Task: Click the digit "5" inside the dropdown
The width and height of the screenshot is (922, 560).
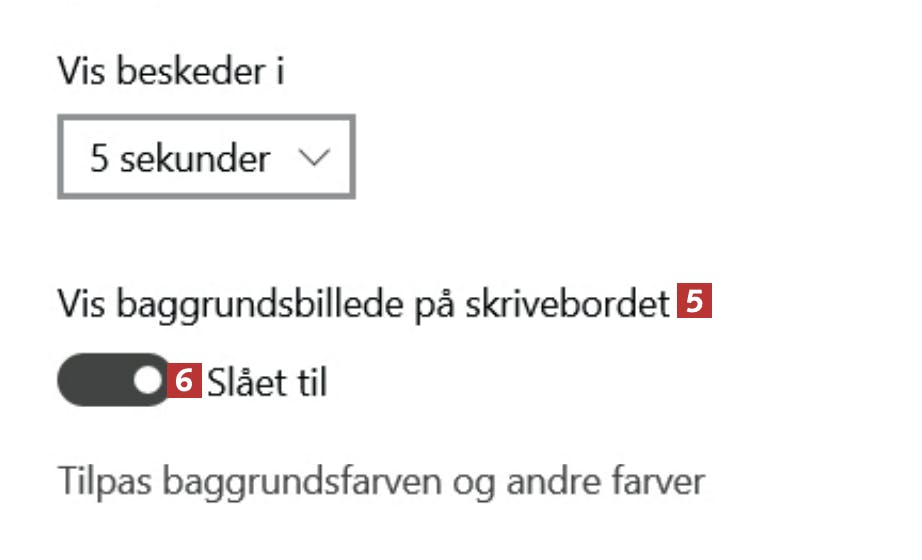Action: [98, 159]
